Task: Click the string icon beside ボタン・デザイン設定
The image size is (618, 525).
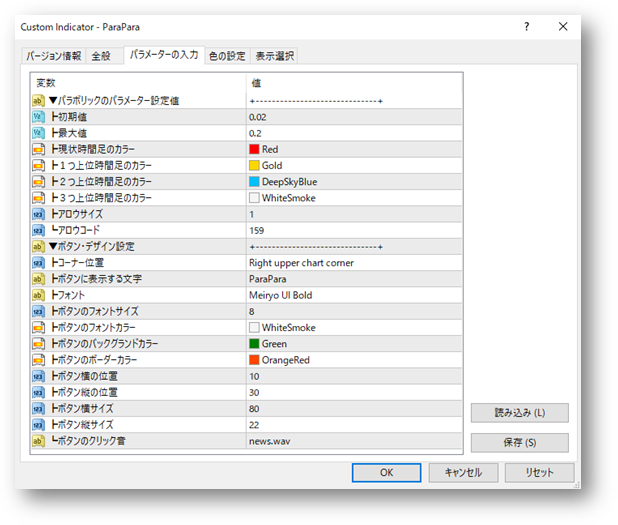Action: point(38,247)
